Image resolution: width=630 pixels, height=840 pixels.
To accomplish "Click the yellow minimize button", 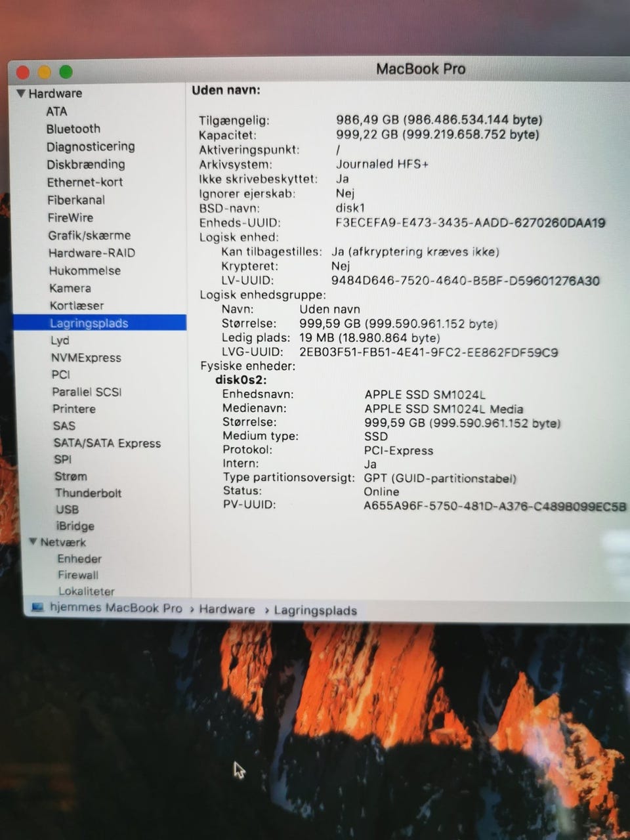I will point(45,72).
